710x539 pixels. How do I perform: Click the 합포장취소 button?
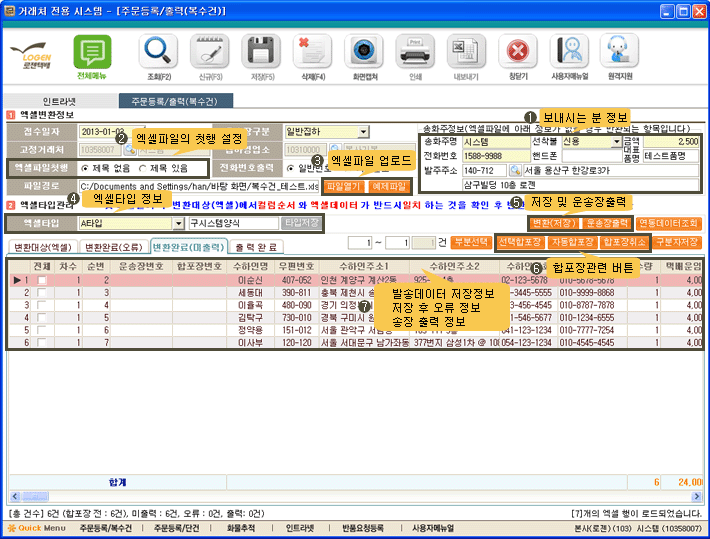point(624,242)
